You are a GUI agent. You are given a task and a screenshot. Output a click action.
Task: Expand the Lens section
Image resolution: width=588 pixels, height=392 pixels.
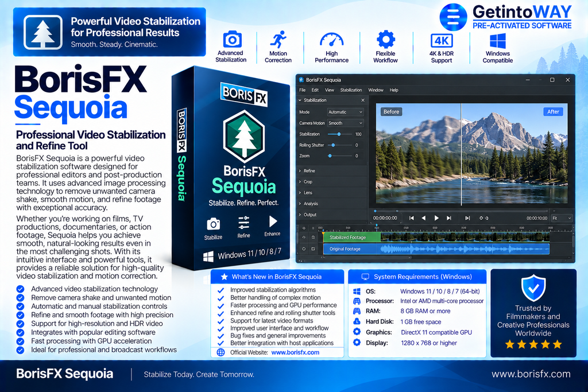[300, 193]
